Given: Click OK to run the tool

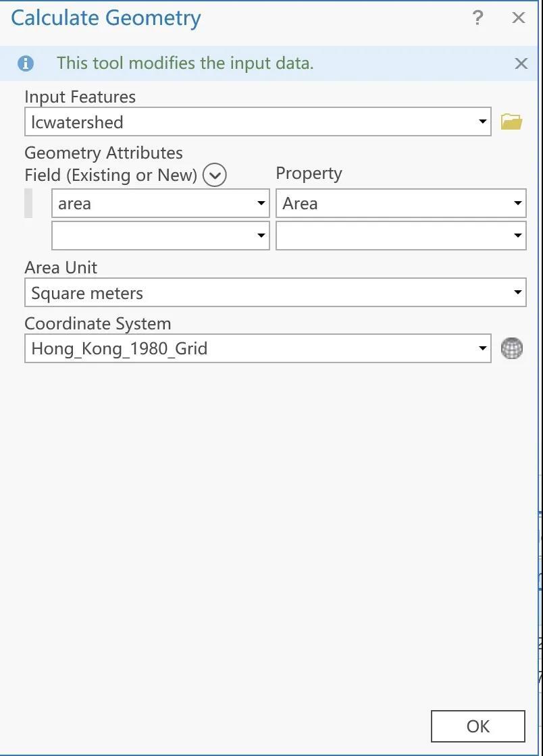Looking at the screenshot, I should 477,726.
